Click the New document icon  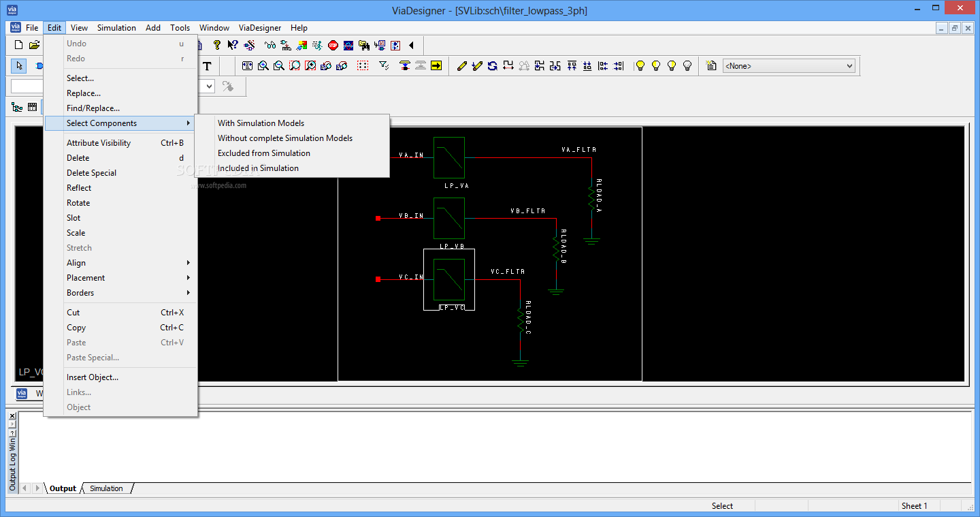tap(19, 46)
